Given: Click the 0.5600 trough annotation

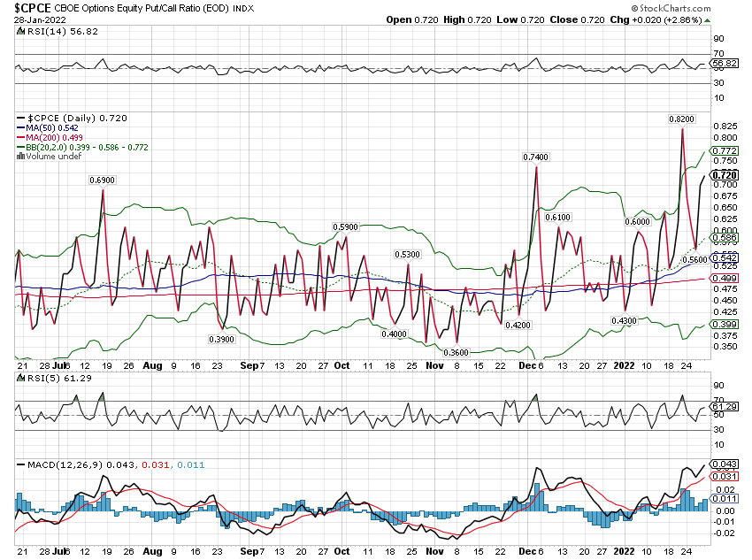Looking at the screenshot, I should (694, 259).
